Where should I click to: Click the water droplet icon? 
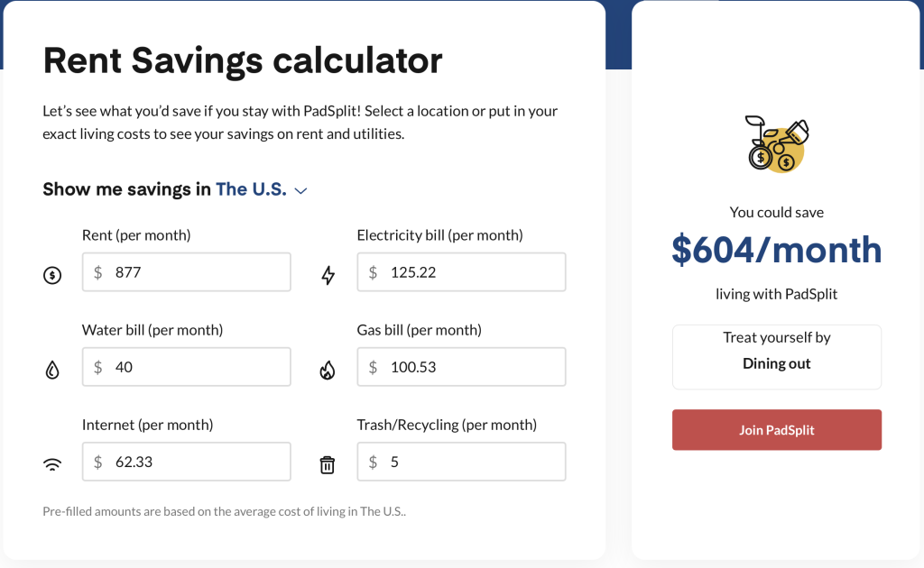tap(52, 370)
